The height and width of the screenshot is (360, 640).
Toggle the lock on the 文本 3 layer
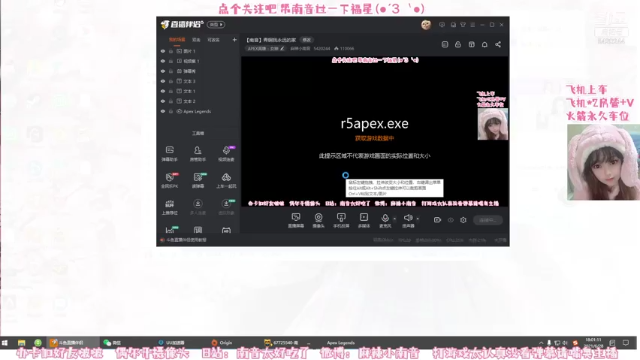171,81
